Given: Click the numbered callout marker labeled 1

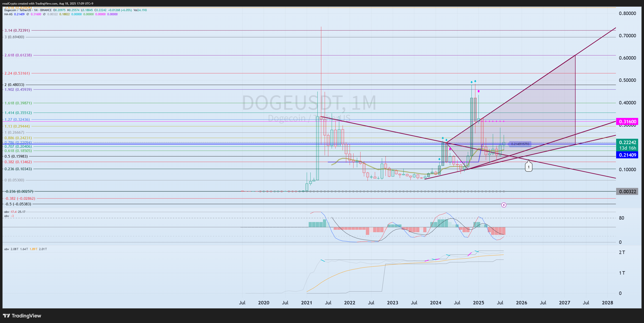Looking at the screenshot, I should tap(528, 167).
